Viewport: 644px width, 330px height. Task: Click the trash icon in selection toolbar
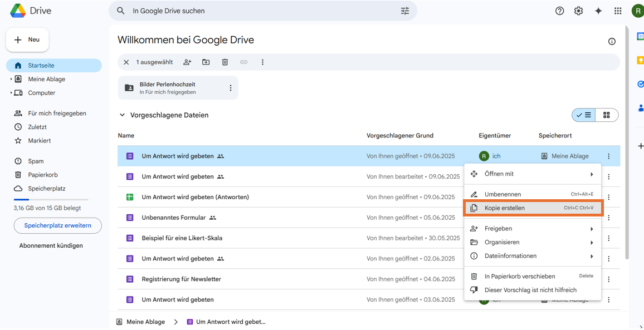coord(225,62)
